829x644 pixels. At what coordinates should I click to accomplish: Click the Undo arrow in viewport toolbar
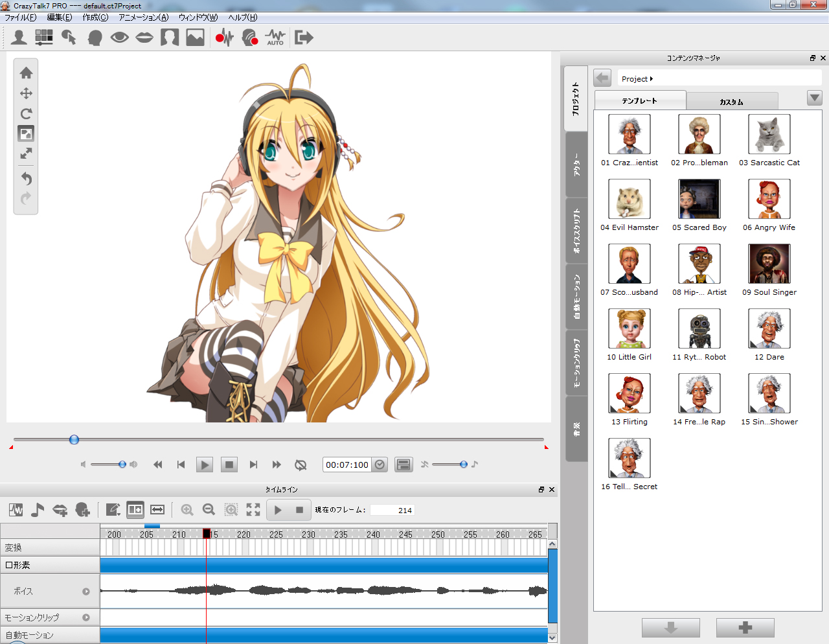26,178
